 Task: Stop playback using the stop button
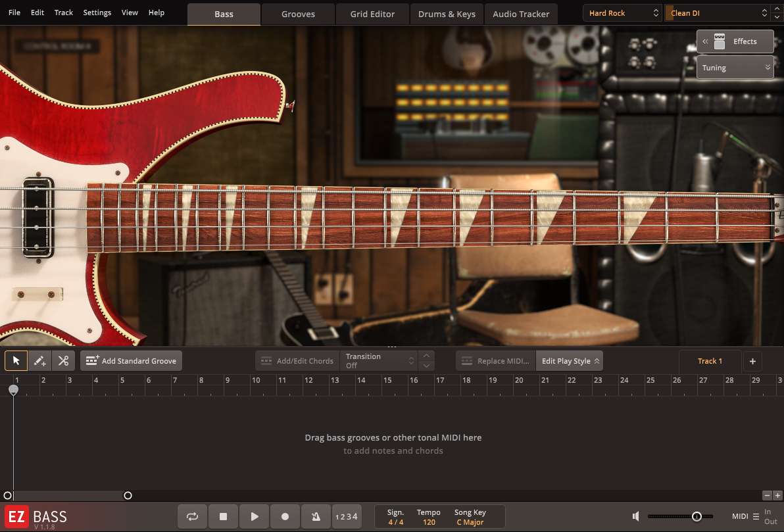coord(223,516)
